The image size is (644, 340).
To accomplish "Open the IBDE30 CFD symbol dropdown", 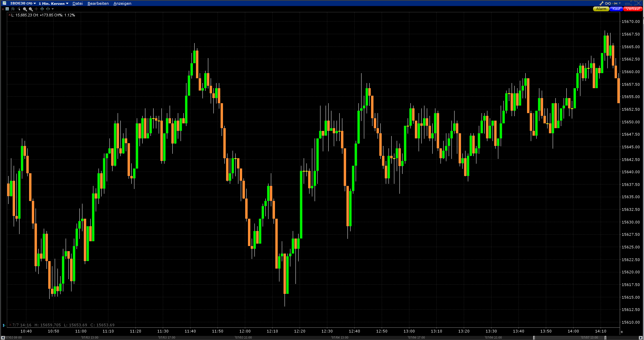I will point(23,3).
